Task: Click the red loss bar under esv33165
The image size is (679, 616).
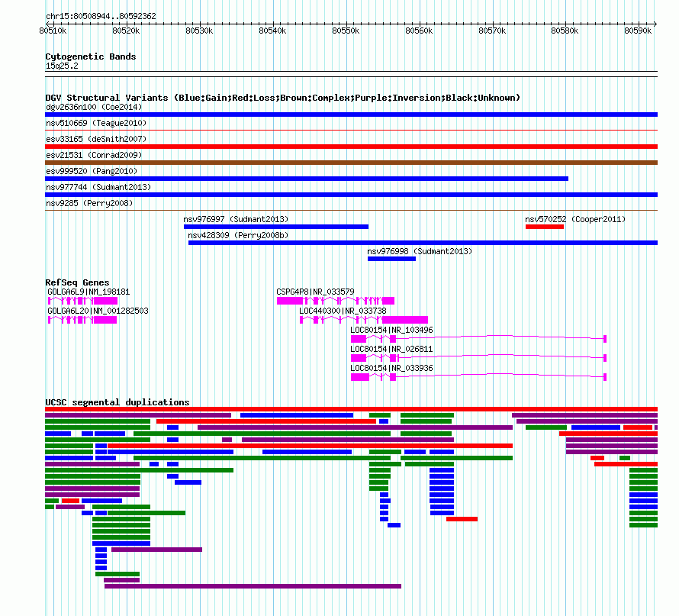Action: click(351, 147)
